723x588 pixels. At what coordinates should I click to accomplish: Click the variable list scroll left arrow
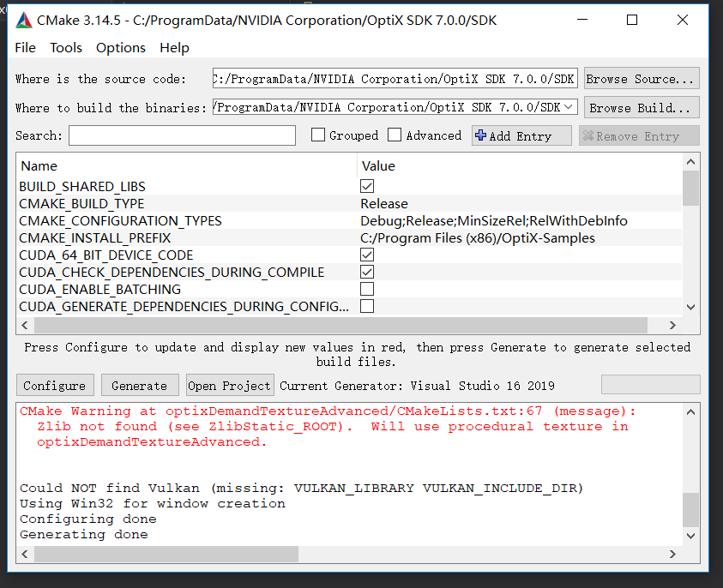tap(25, 326)
